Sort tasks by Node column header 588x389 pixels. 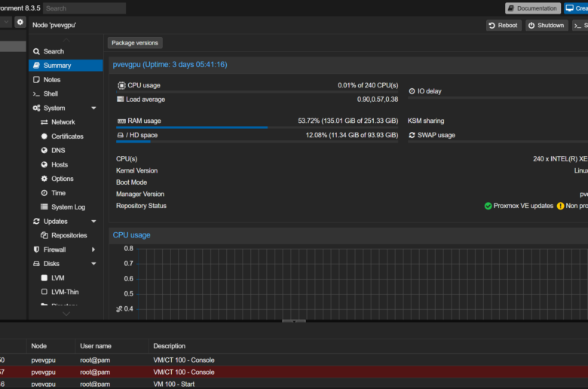click(51, 346)
